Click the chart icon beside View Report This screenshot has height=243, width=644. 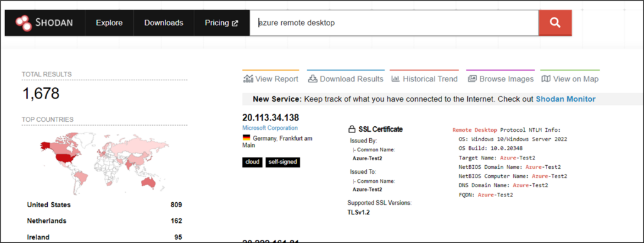pyautogui.click(x=248, y=78)
